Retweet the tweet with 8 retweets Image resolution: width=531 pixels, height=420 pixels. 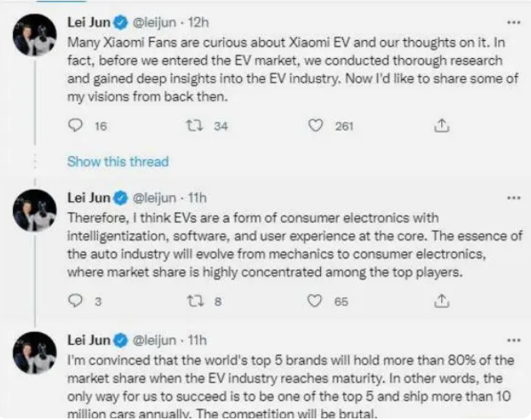194,301
